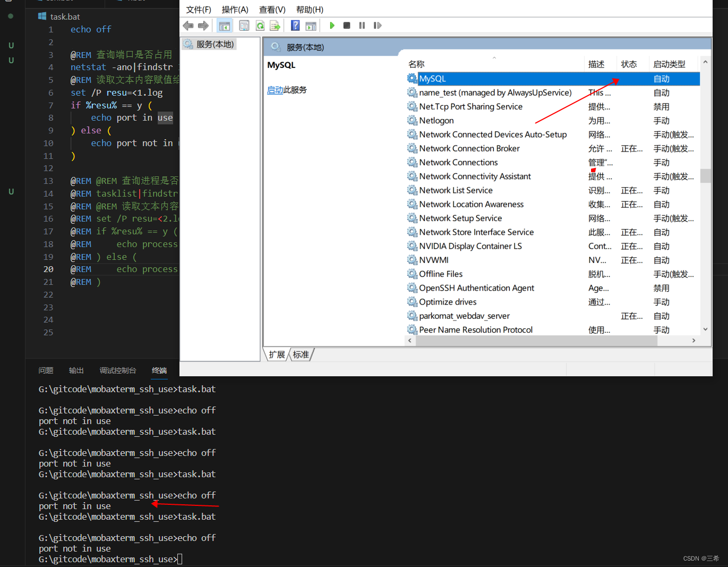Viewport: 728px width, 567px height.
Task: Click the gear icon beside Netlogon
Action: 412,121
